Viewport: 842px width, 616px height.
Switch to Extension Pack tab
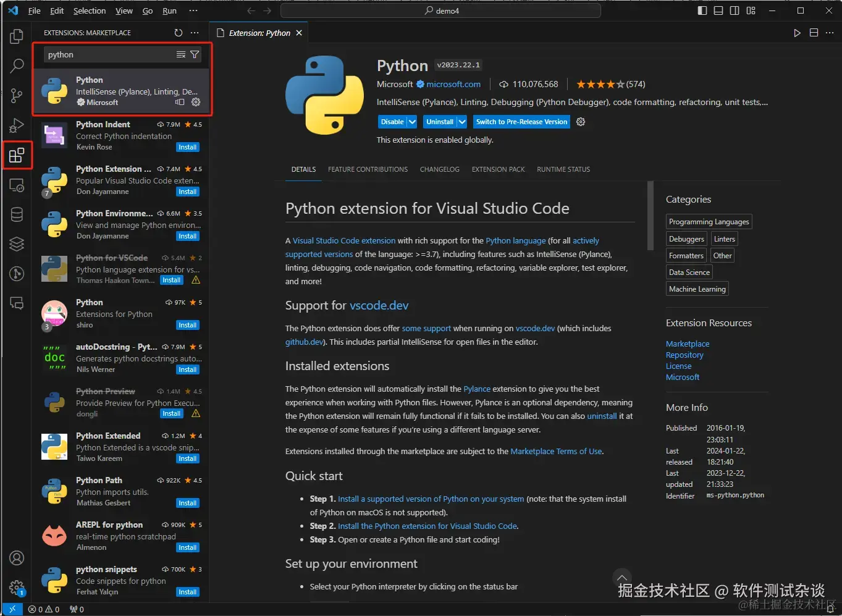(498, 169)
